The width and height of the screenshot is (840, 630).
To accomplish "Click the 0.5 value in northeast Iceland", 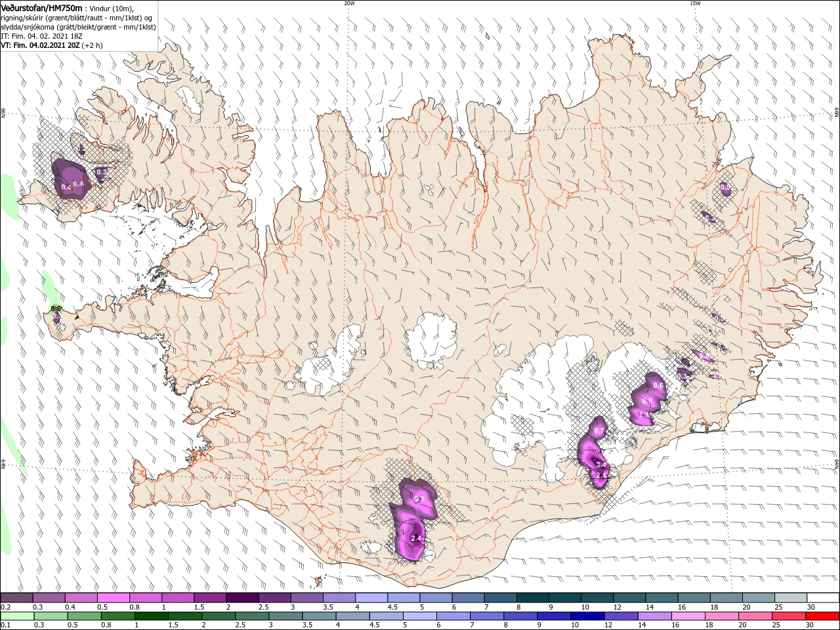I will (725, 188).
